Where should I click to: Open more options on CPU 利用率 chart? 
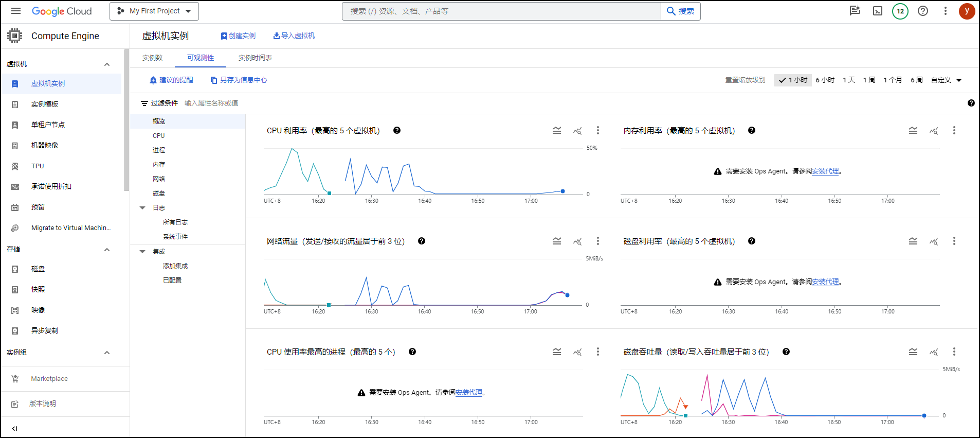click(598, 130)
